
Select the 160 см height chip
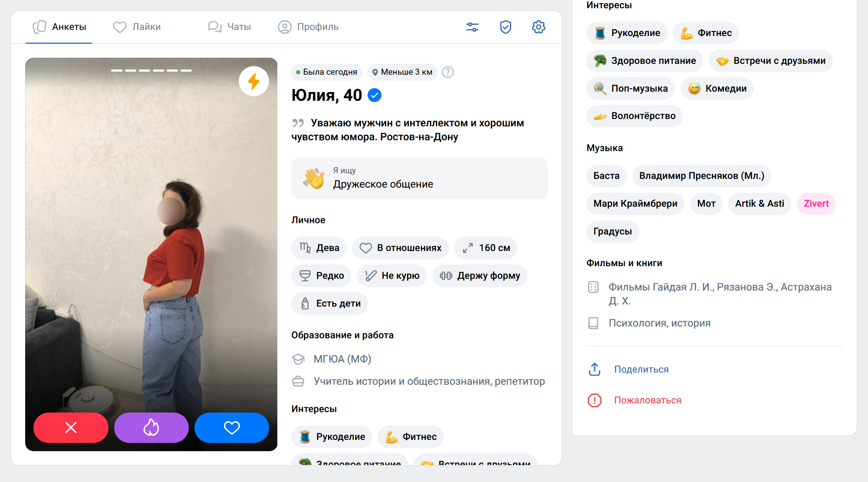(486, 248)
